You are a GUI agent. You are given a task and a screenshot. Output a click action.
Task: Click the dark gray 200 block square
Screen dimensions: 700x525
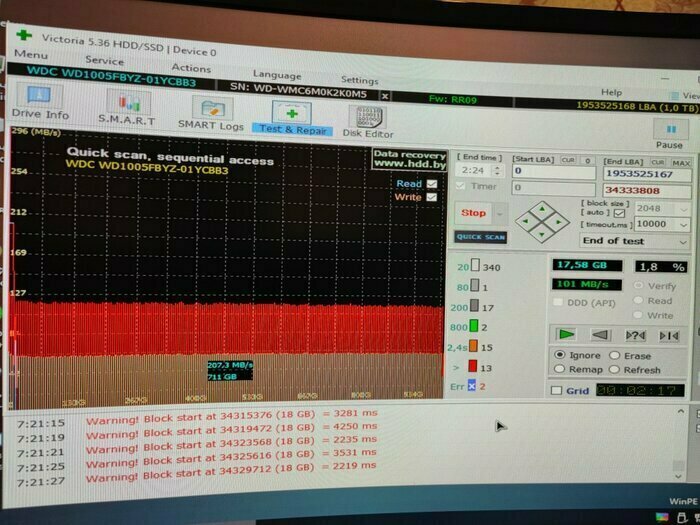point(474,306)
